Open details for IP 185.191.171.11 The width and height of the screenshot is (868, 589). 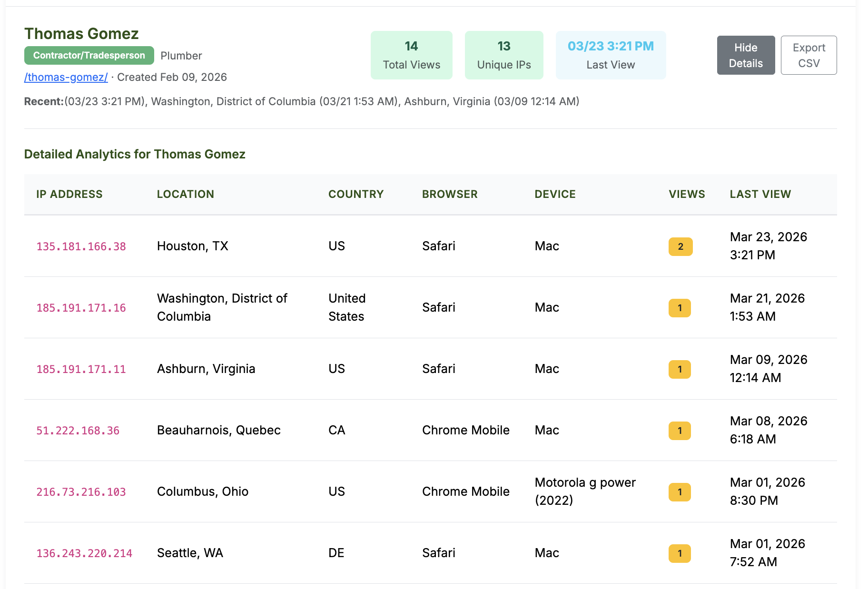(x=81, y=369)
